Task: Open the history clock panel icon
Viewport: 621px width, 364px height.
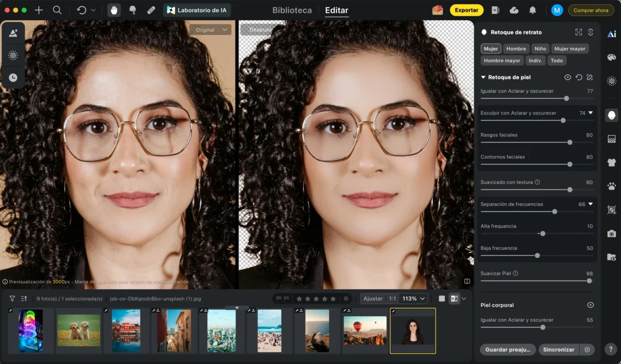Action: point(13,78)
